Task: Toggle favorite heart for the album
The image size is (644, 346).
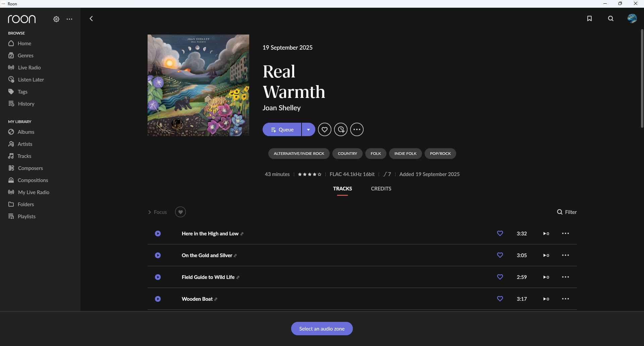Action: coord(324,129)
